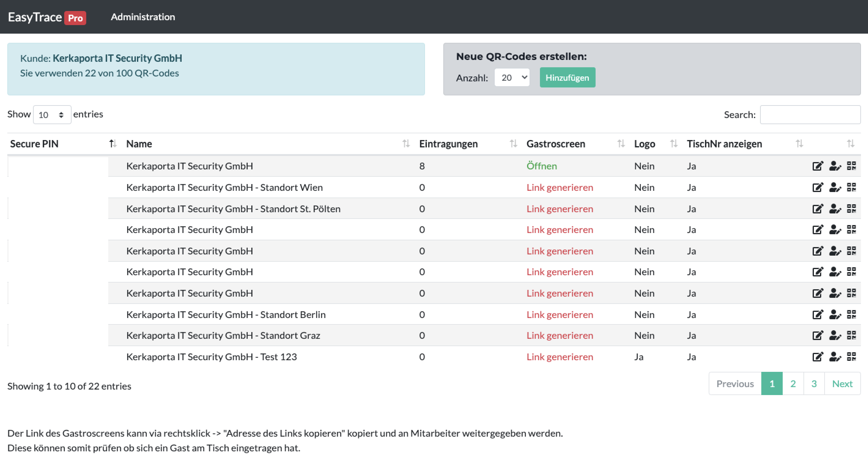This screenshot has width=868, height=466.
Task: Click the Next pagination button
Action: (x=842, y=383)
